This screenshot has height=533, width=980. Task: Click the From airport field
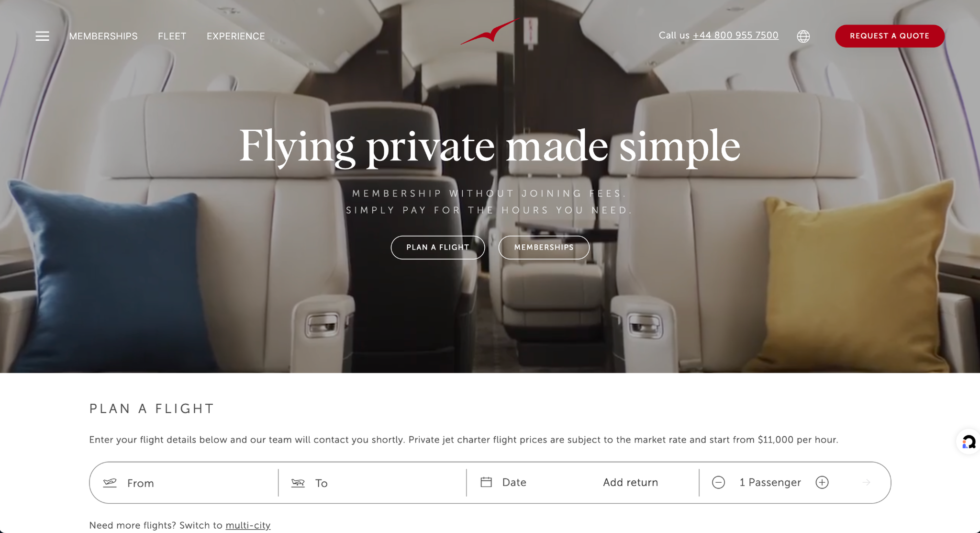click(x=184, y=483)
